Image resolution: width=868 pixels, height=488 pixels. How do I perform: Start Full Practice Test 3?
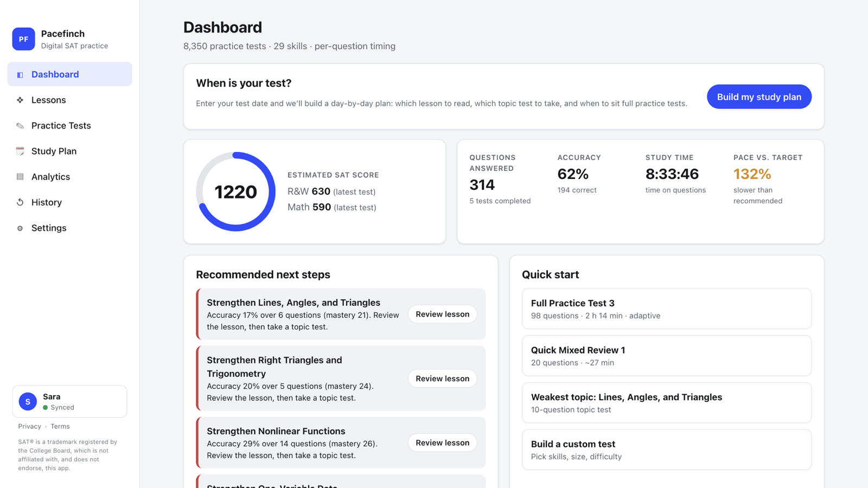click(667, 309)
